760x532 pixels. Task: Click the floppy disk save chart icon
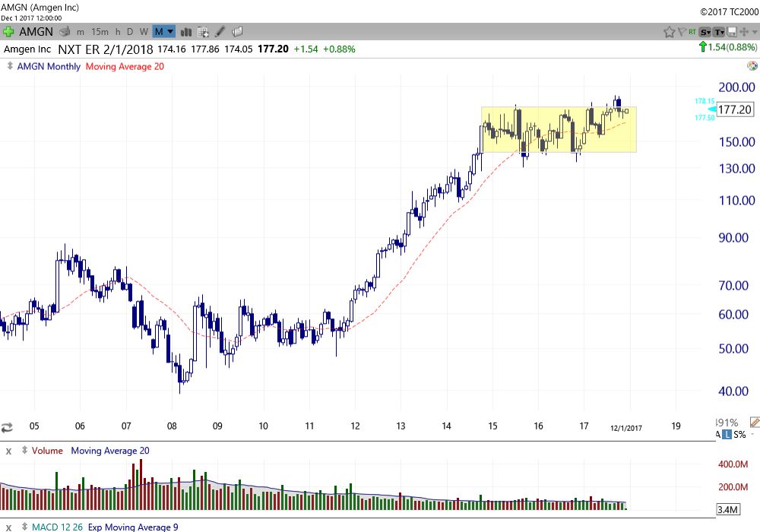tap(731, 31)
